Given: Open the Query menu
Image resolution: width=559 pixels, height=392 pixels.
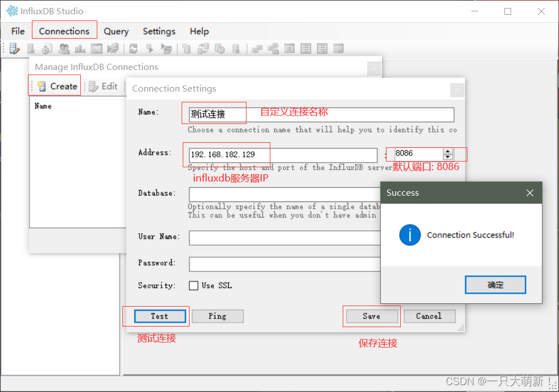Looking at the screenshot, I should coord(116,31).
